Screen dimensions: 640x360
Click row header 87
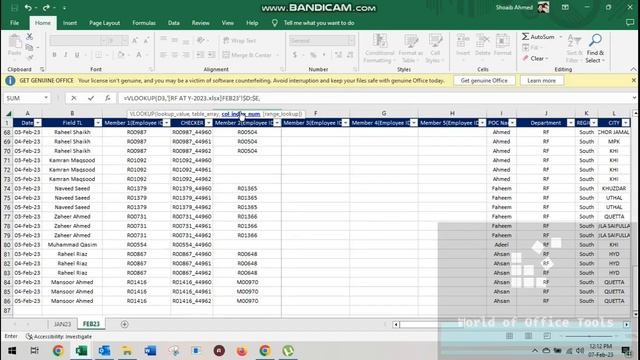click(x=7, y=311)
